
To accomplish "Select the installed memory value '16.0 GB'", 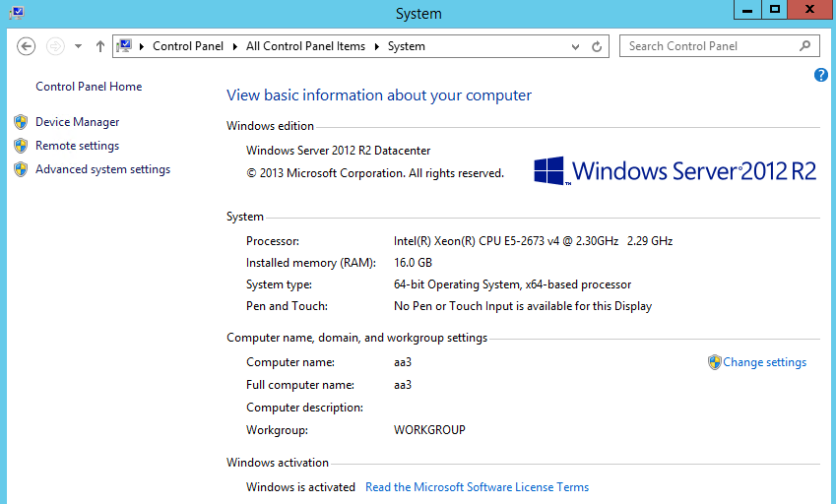I will point(413,263).
